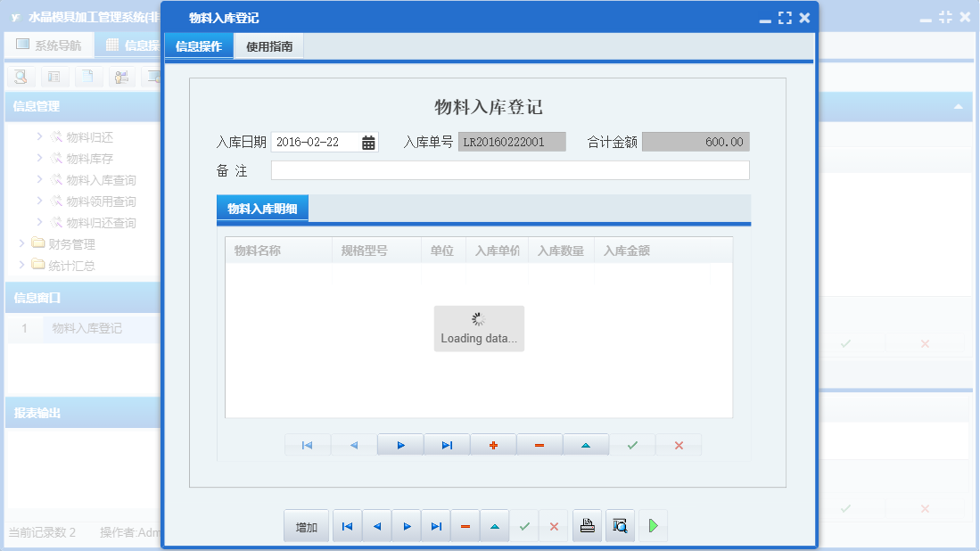Click the refresh icon in the detail toolbar

pyautogui.click(x=586, y=444)
